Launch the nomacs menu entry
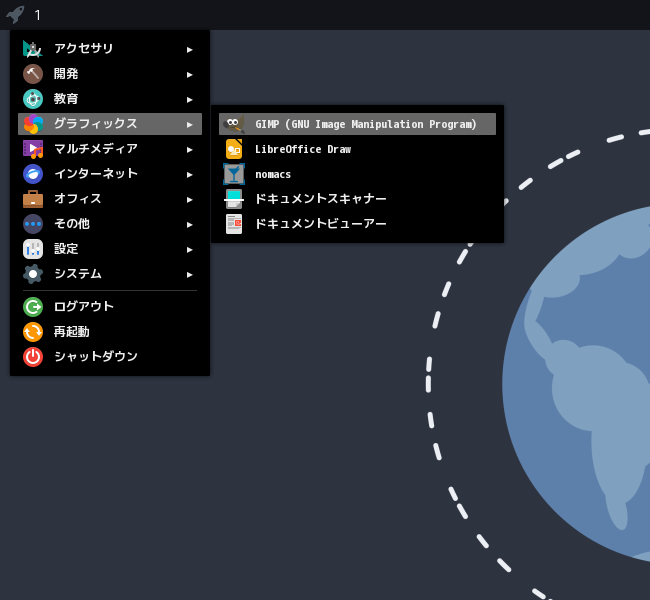This screenshot has width=650, height=600. click(x=357, y=174)
